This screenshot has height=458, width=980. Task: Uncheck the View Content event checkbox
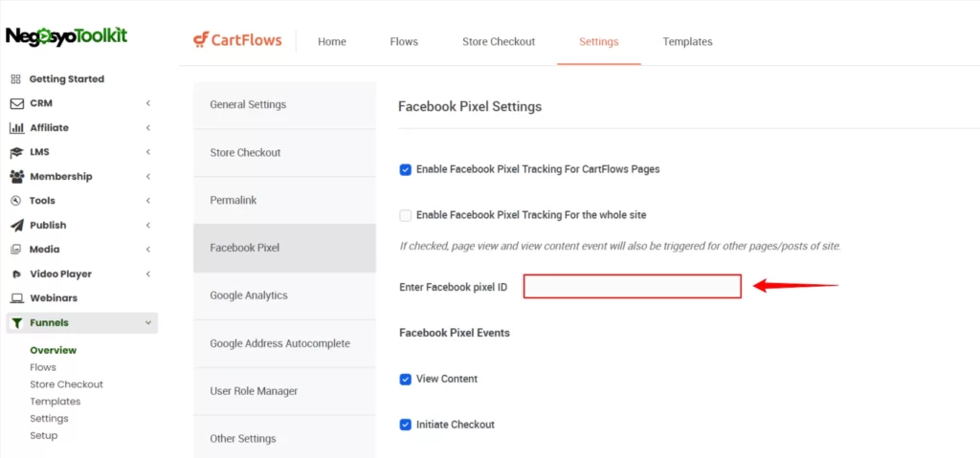406,380
